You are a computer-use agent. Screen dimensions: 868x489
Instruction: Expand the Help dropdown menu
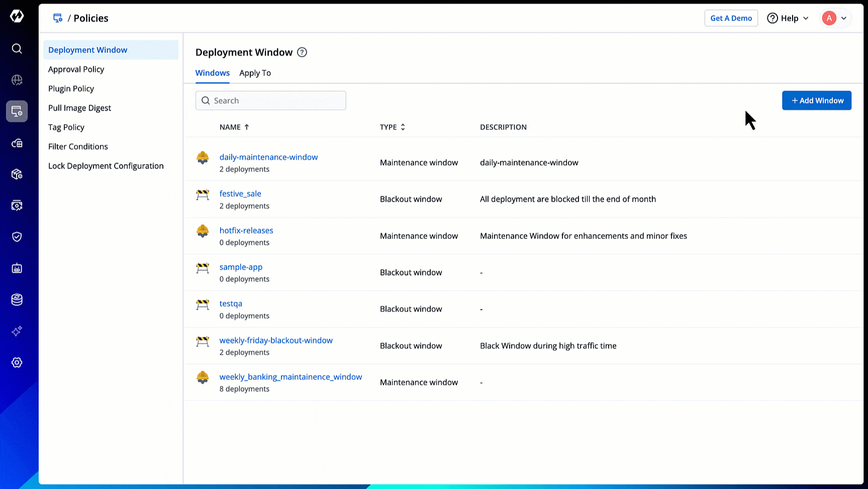point(788,18)
